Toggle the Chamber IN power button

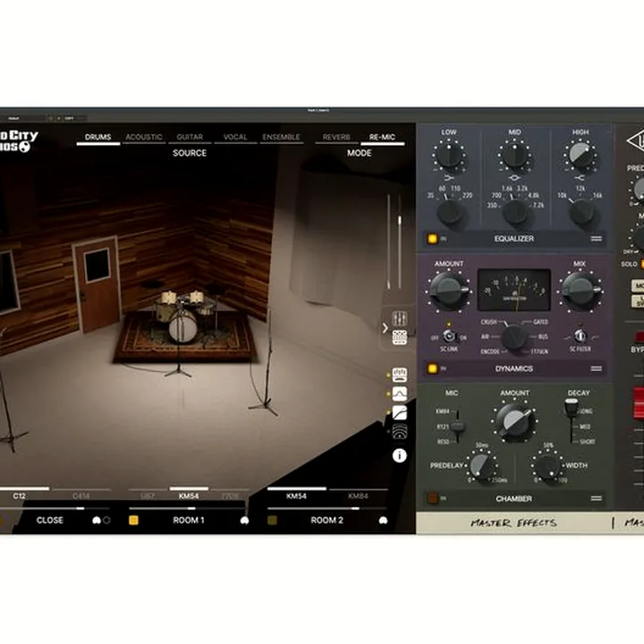point(433,498)
